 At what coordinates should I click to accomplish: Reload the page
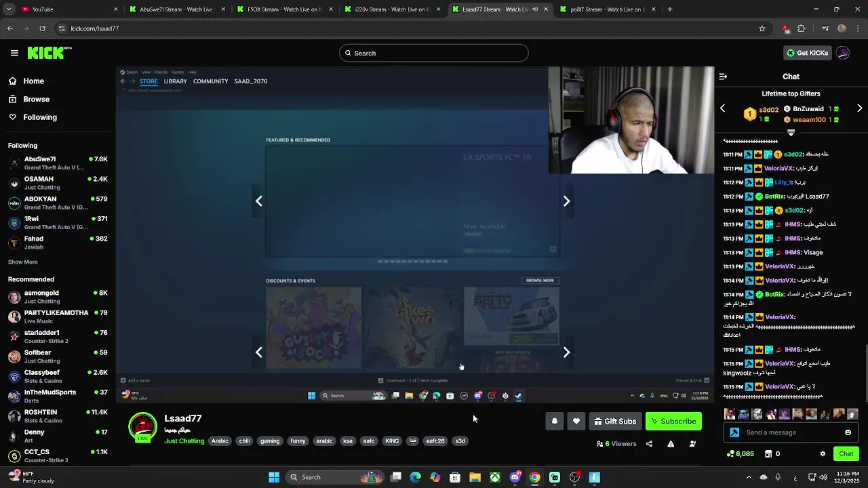(x=42, y=28)
